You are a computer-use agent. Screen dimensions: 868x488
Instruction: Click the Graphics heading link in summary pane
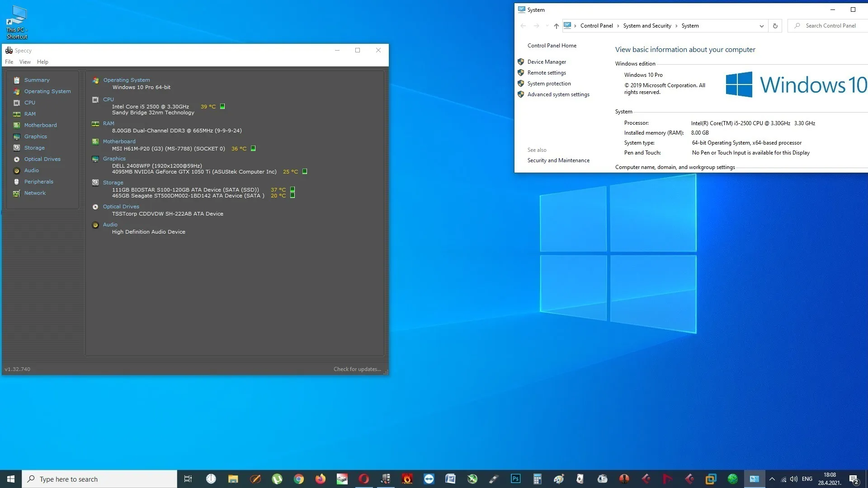(114, 159)
